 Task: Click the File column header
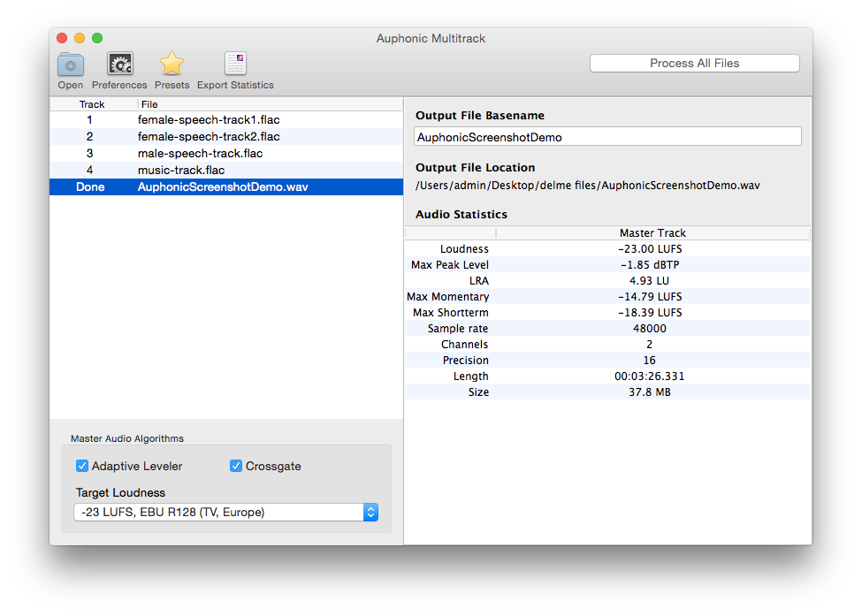point(270,104)
